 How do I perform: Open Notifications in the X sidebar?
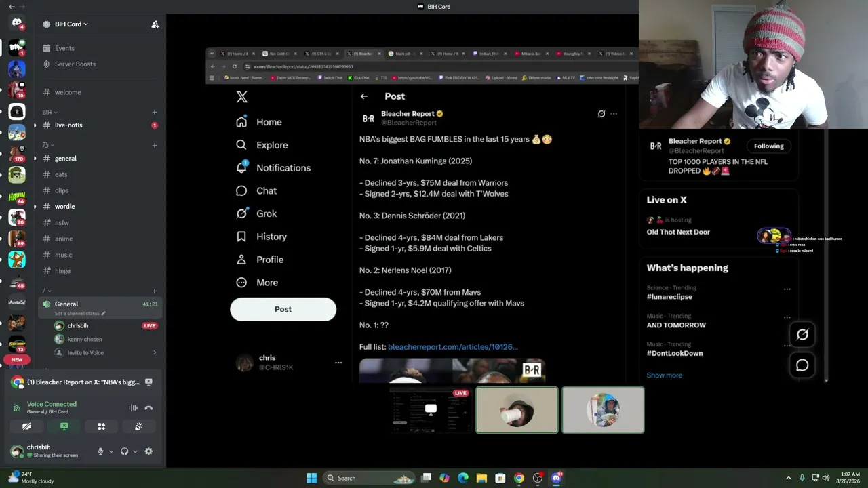coord(273,168)
